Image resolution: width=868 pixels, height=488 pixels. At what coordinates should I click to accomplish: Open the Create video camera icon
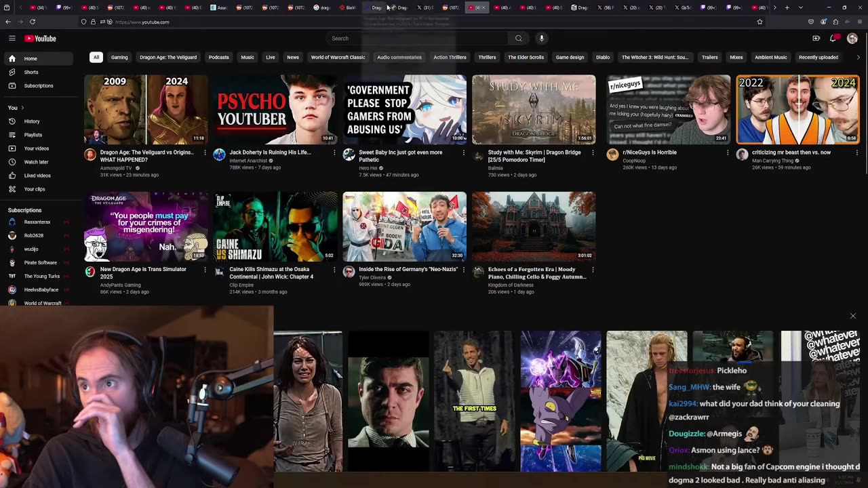pos(816,39)
